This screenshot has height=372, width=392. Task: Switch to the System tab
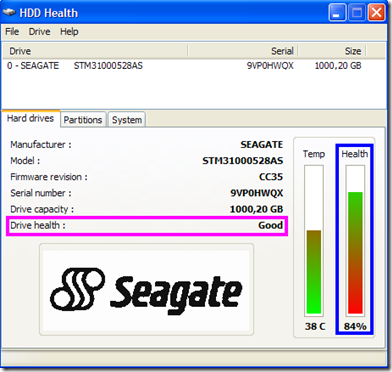click(127, 119)
